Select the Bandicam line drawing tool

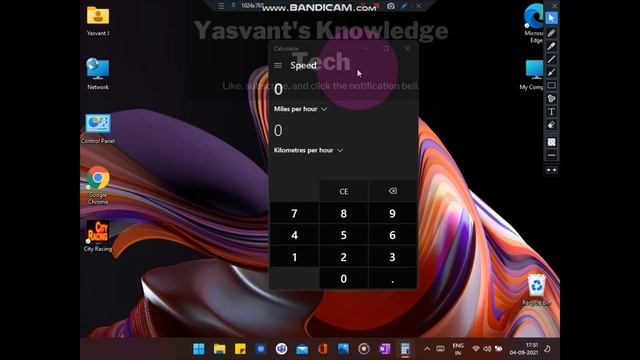tap(551, 59)
